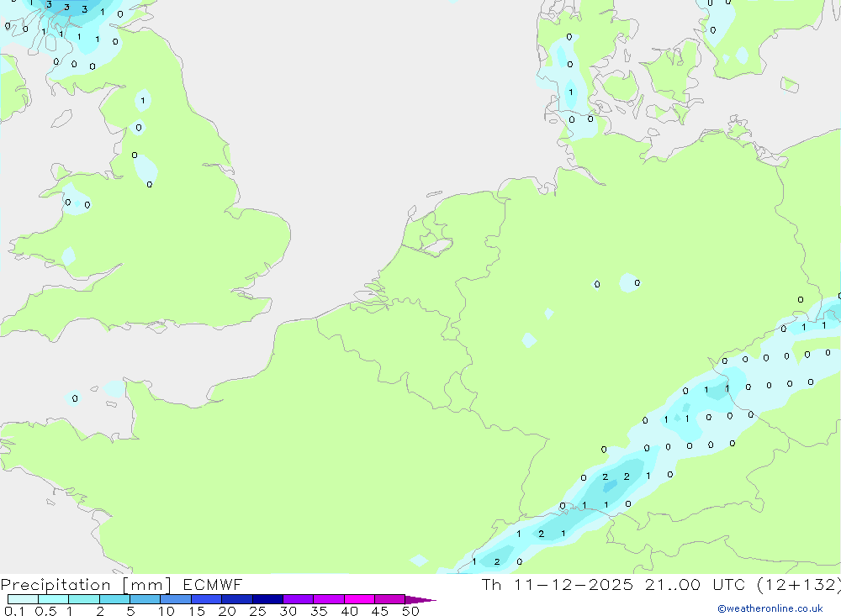Image resolution: width=841 pixels, height=616 pixels.
Task: Click the legend label "45"
Action: (380, 611)
